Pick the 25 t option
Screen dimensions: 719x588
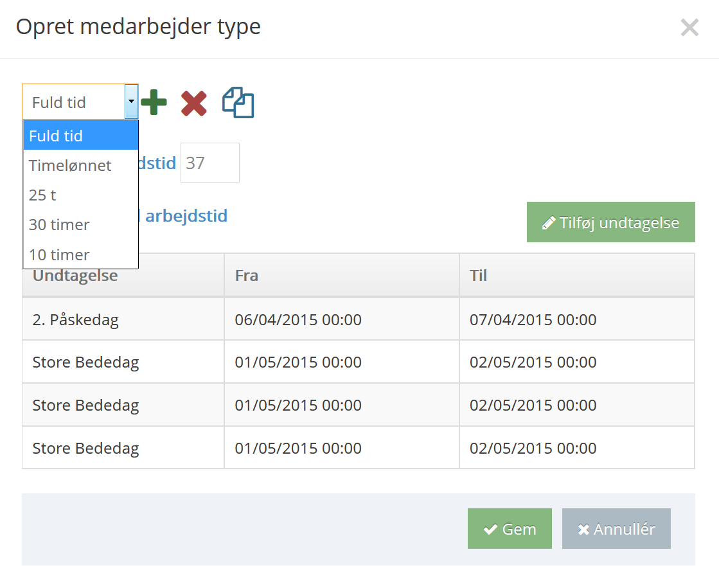point(81,195)
